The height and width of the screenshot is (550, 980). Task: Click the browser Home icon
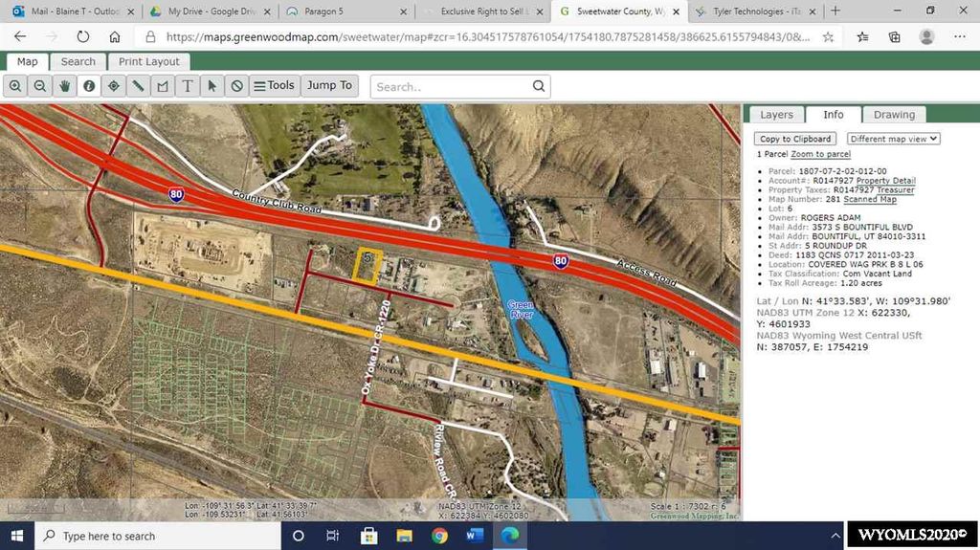click(x=115, y=37)
